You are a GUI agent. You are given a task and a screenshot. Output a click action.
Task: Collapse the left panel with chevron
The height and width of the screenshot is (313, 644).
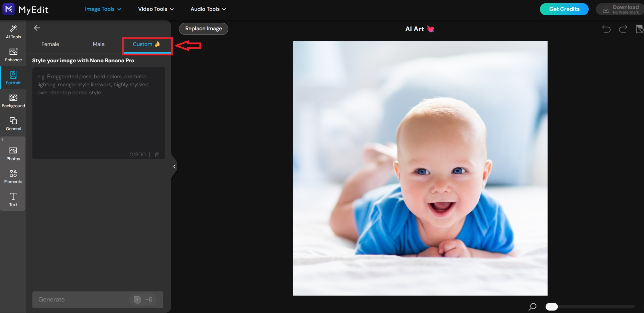click(x=174, y=166)
